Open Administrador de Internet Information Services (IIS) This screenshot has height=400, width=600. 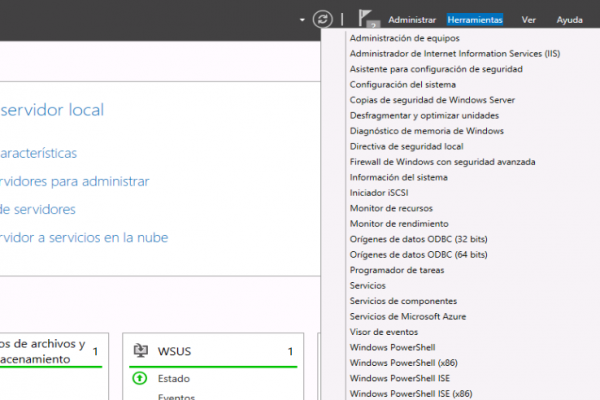(x=455, y=54)
